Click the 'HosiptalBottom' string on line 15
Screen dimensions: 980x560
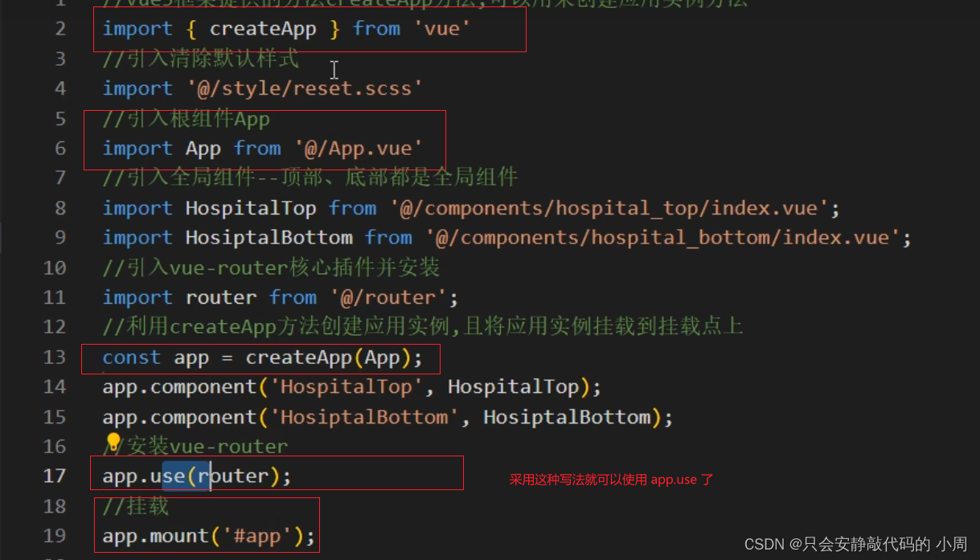click(363, 418)
